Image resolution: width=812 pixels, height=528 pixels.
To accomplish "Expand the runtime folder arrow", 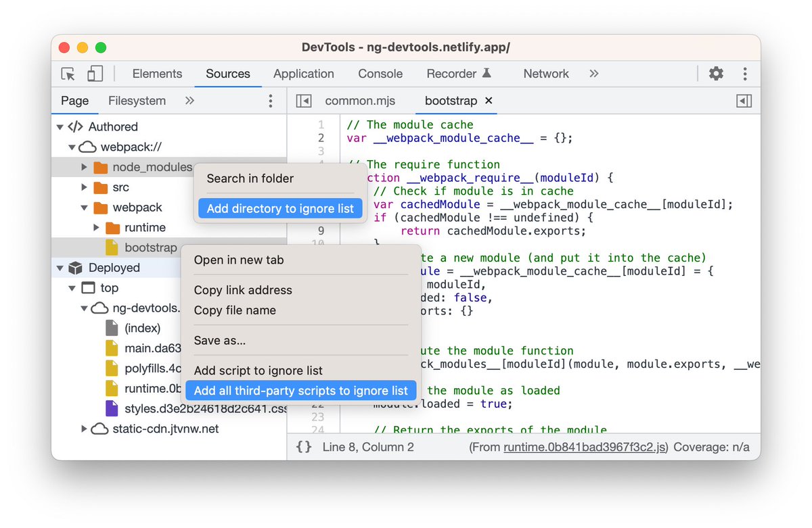I will tap(96, 228).
